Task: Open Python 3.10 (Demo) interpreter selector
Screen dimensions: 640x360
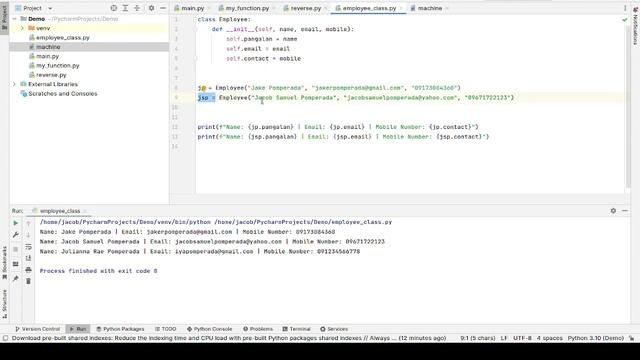Action: 596,338
